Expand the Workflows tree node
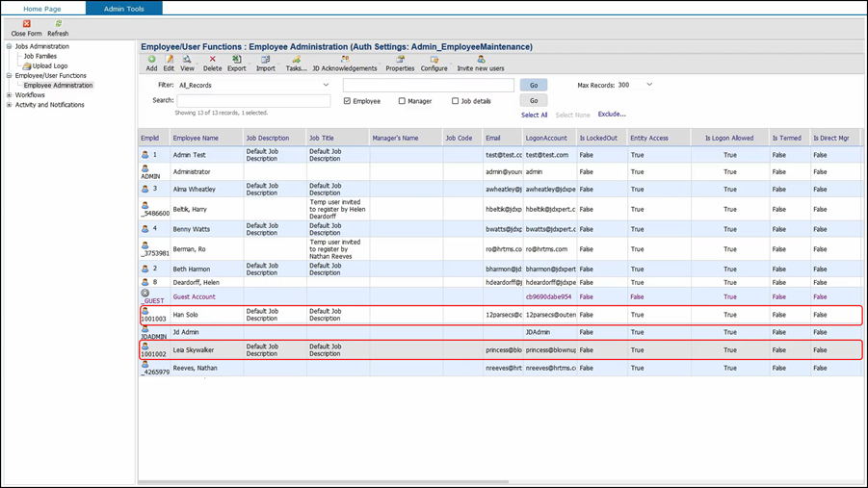 coord(10,95)
